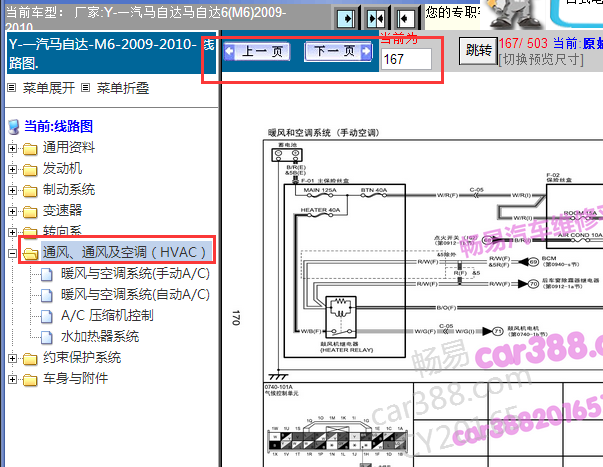Expand the 变速器 folder
603x467 pixels.
pos(12,211)
